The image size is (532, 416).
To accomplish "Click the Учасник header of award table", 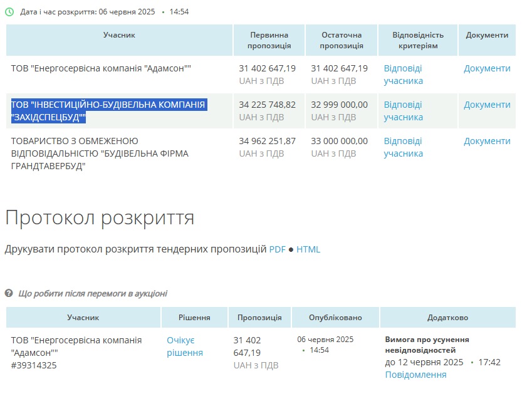I will pyautogui.click(x=83, y=318).
